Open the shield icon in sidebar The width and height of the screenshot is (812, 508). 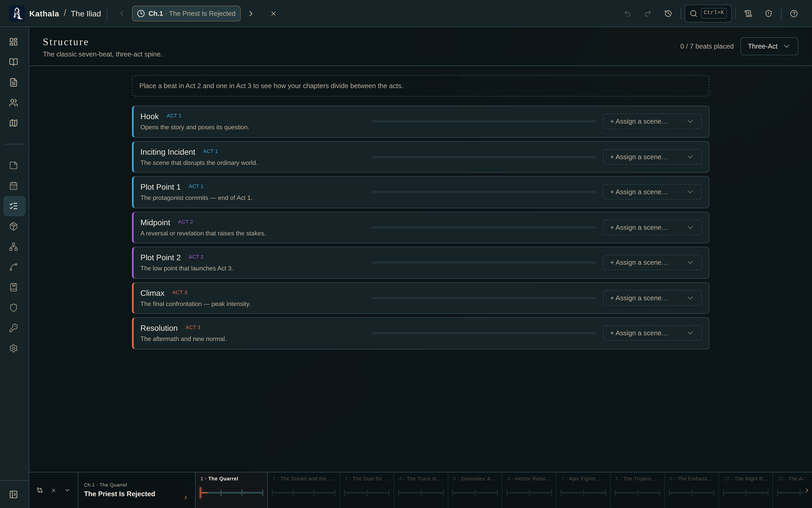coord(14,307)
